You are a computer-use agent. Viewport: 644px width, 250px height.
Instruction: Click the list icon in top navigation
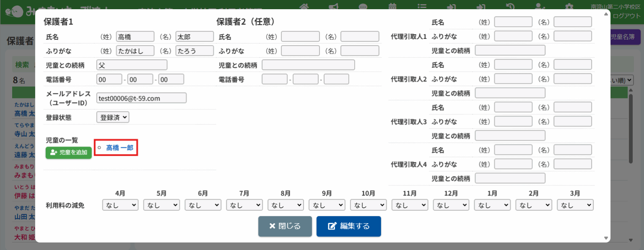(422, 6)
